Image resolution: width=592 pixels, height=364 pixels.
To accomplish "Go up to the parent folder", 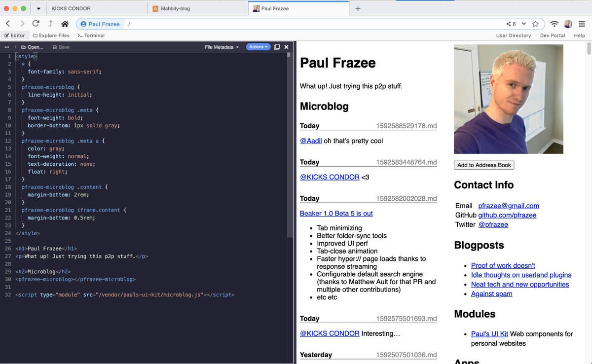I will tap(50, 24).
